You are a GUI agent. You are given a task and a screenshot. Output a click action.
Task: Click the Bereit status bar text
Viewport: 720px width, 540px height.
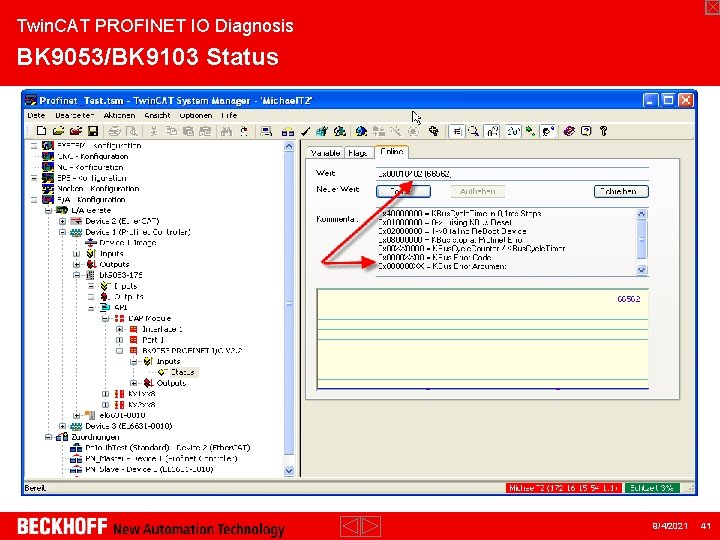[35, 488]
